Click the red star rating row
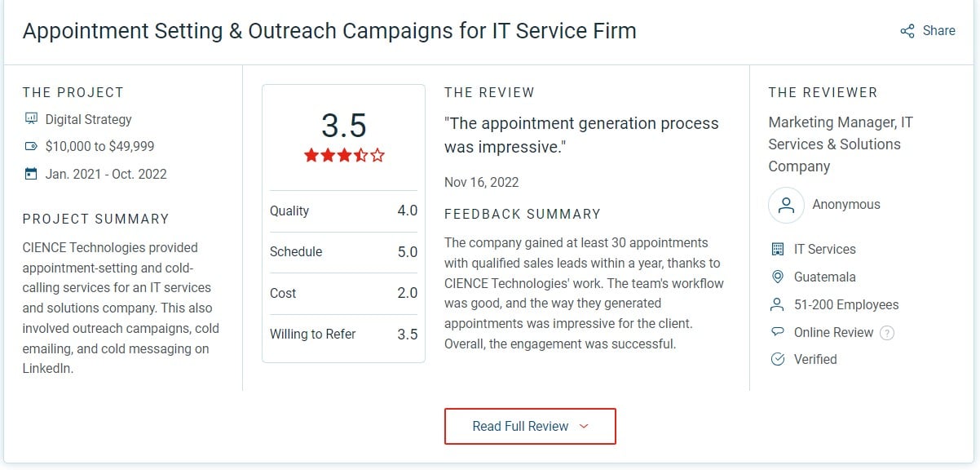The height and width of the screenshot is (470, 980). (x=344, y=155)
